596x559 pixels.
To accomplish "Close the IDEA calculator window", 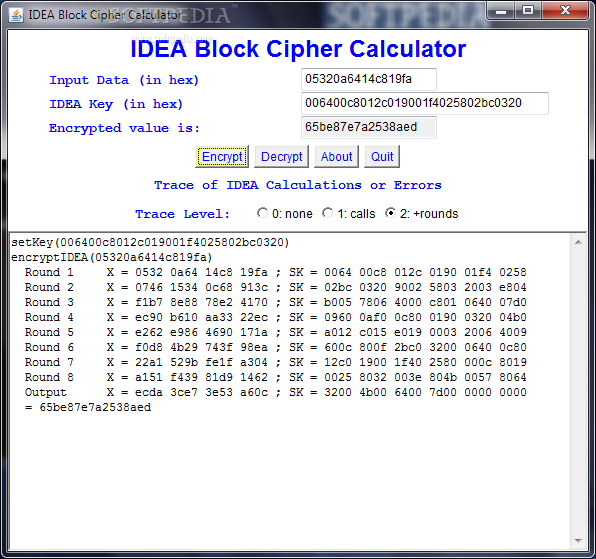I will (x=565, y=11).
